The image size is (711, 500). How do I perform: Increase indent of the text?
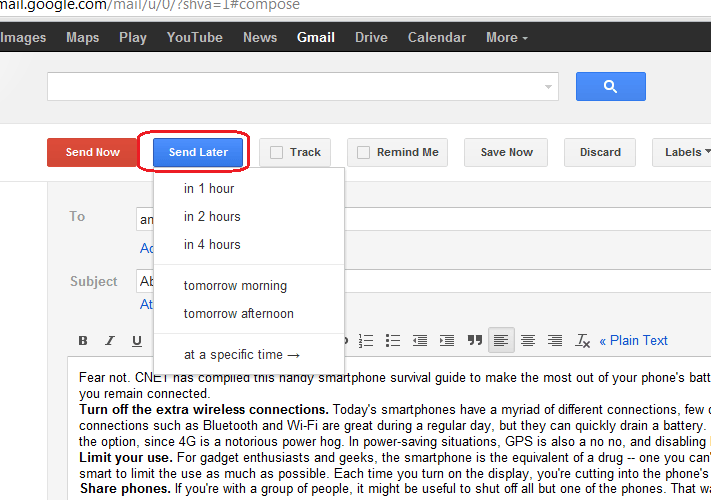447,340
